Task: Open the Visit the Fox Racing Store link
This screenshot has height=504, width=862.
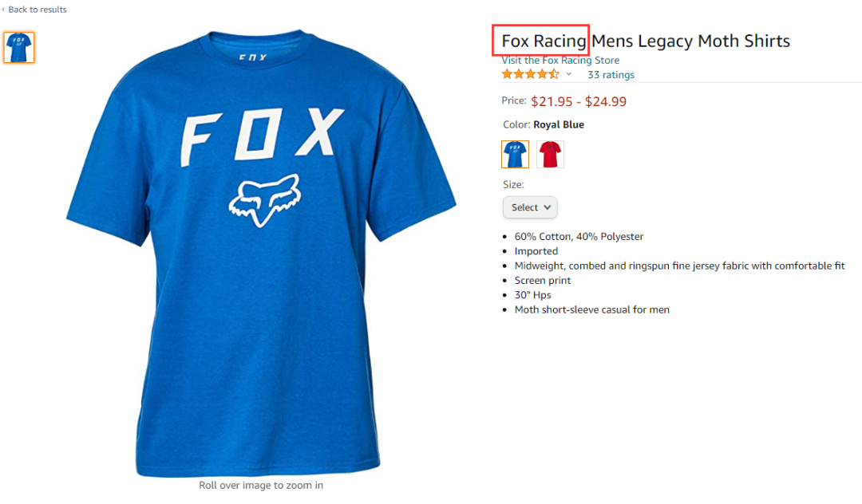Action: [x=560, y=60]
